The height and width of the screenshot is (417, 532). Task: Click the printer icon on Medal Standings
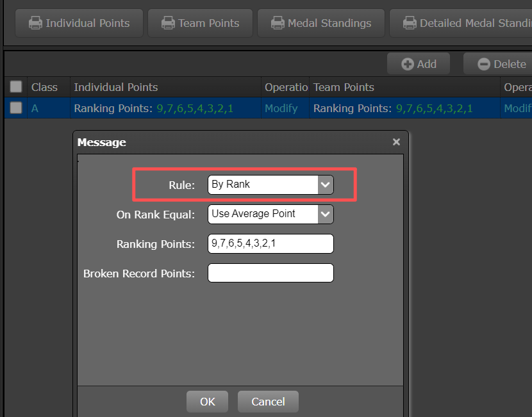tap(278, 22)
